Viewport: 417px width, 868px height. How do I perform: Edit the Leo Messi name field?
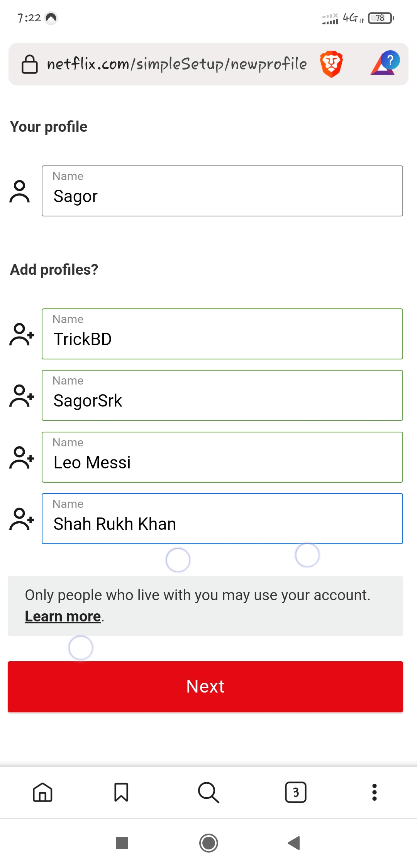click(x=222, y=458)
